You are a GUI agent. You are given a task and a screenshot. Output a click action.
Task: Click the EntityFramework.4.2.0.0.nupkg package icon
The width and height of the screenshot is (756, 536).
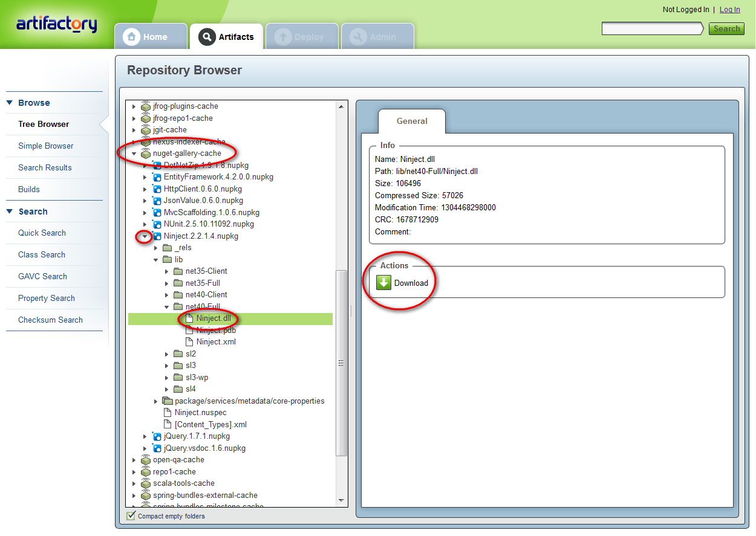coord(157,177)
